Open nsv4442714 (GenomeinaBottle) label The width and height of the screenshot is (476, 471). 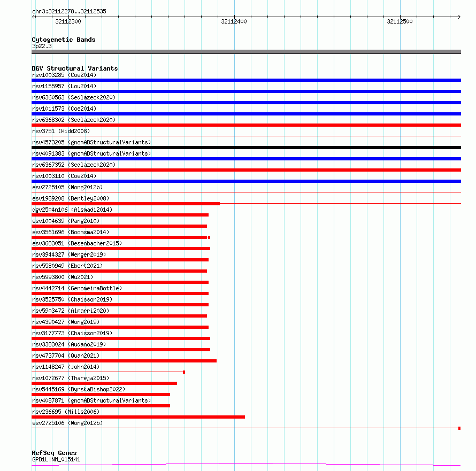pos(77,288)
